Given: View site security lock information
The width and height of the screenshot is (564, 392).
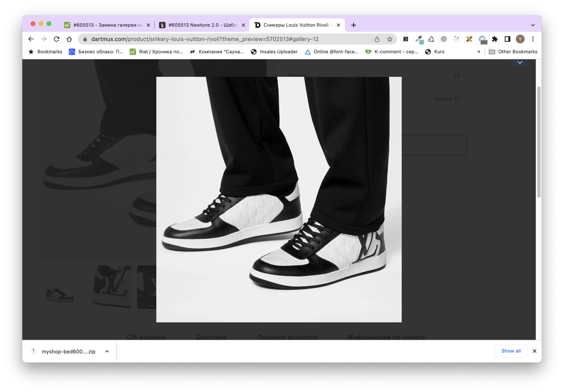Looking at the screenshot, I should pos(85,39).
